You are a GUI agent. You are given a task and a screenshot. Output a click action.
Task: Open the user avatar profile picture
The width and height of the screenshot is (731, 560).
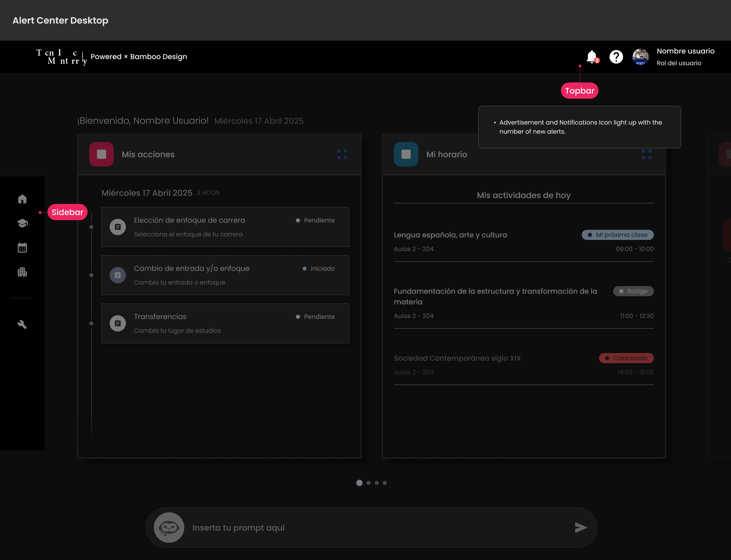(640, 57)
